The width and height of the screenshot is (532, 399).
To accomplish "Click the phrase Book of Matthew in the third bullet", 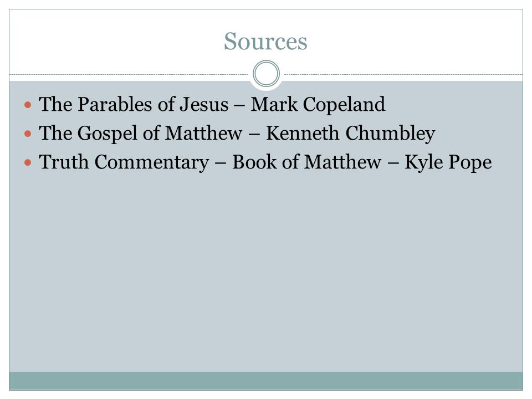I will [x=306, y=162].
